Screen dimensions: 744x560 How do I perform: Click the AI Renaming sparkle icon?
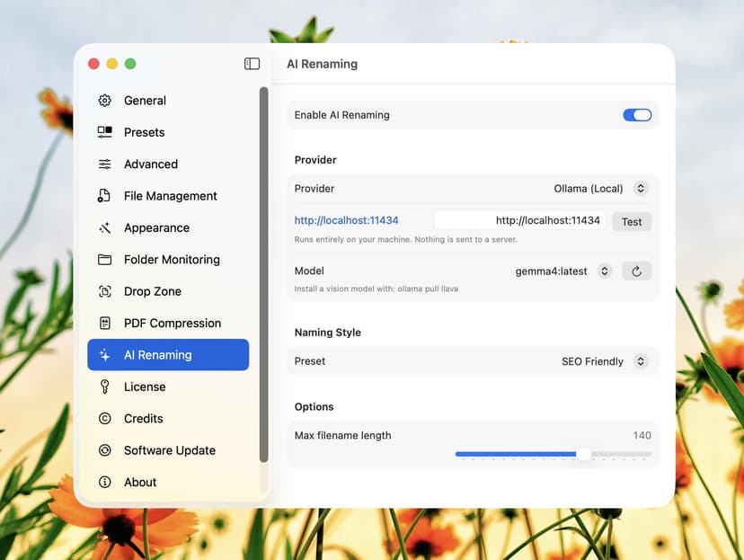click(x=105, y=355)
